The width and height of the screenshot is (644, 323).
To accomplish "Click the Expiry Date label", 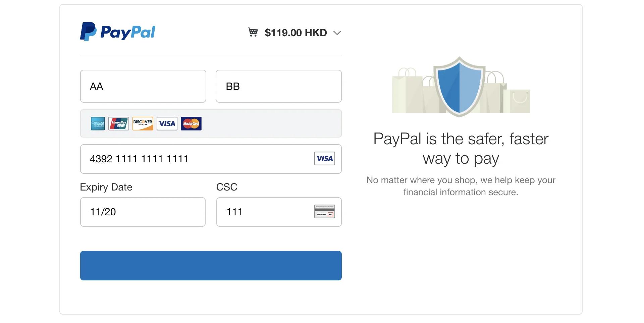I will (106, 187).
